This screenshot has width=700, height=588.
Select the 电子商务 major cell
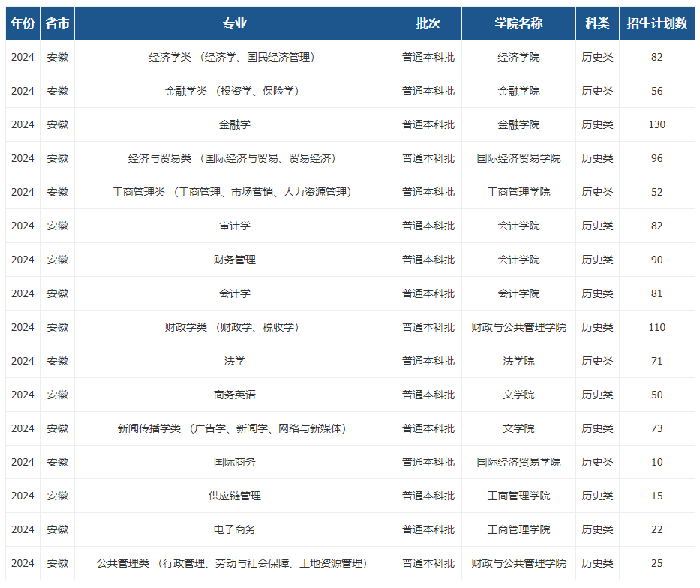click(x=235, y=530)
